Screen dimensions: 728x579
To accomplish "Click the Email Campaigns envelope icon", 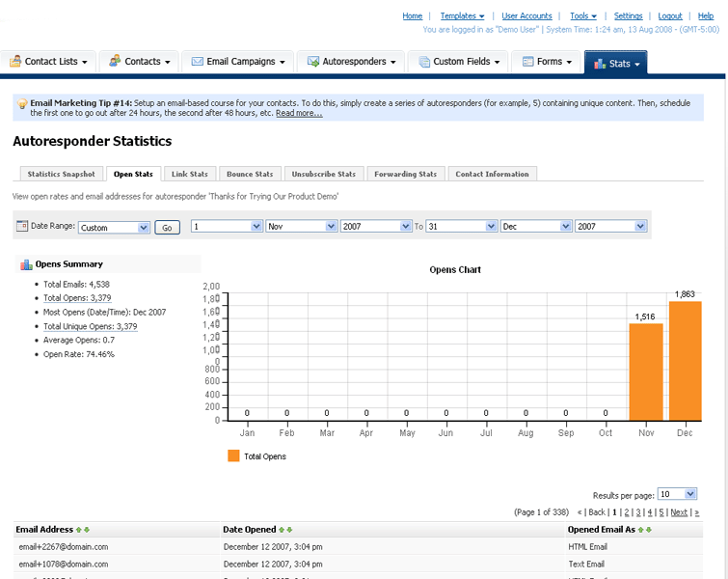I will tap(198, 62).
